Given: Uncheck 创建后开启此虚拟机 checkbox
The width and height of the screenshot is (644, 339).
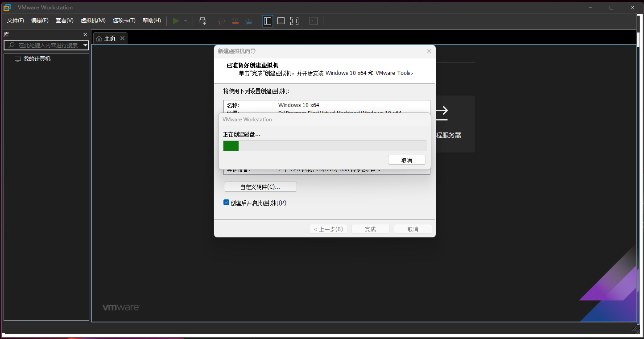Looking at the screenshot, I should point(226,203).
